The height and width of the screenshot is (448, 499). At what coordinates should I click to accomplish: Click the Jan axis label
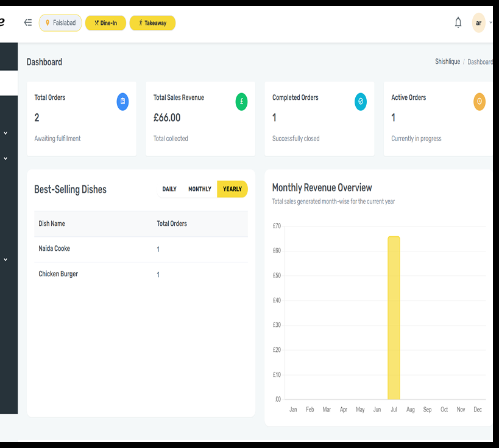tap(293, 410)
